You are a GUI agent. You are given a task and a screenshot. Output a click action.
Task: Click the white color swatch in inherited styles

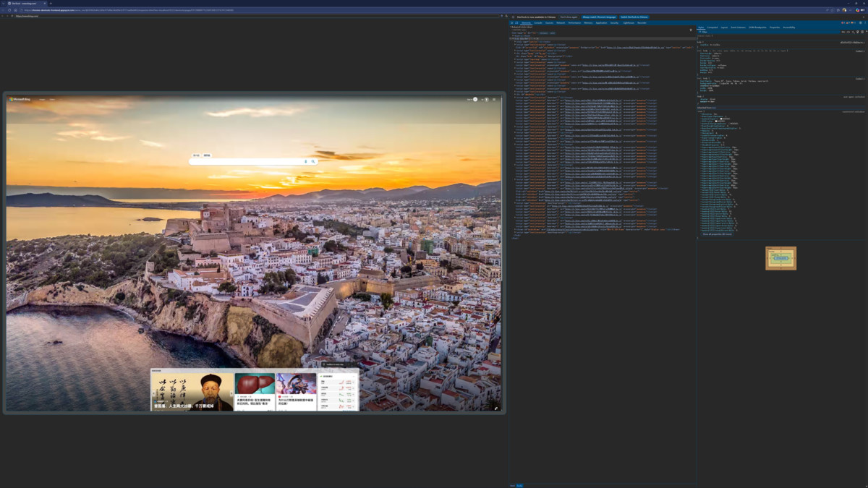pyautogui.click(x=720, y=119)
